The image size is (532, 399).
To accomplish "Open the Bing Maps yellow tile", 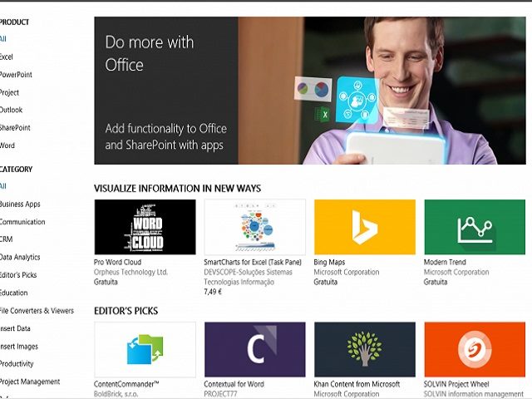I will pos(365,227).
